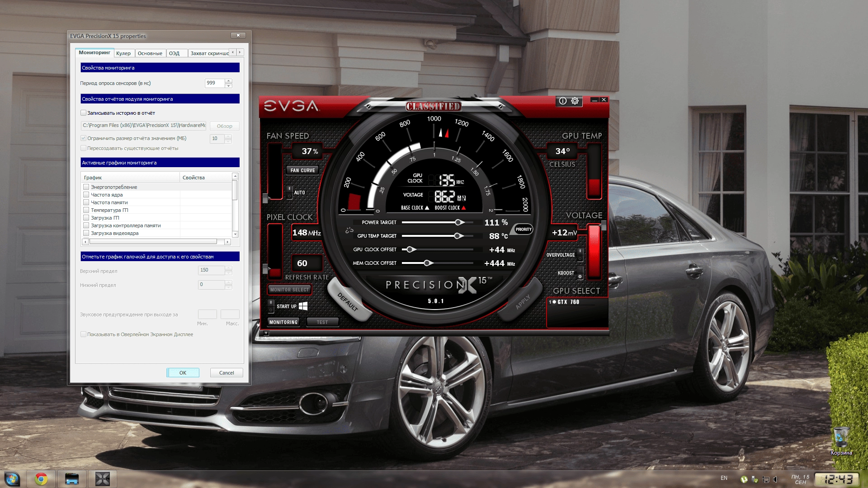Open the Windows Start button
Screen dimensions: 868x488
(12, 479)
